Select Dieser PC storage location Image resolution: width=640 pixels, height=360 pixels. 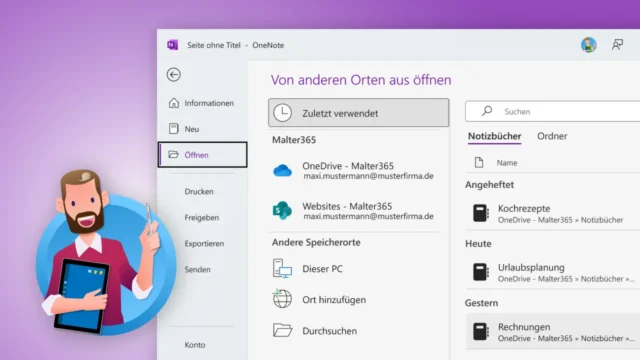(x=322, y=269)
